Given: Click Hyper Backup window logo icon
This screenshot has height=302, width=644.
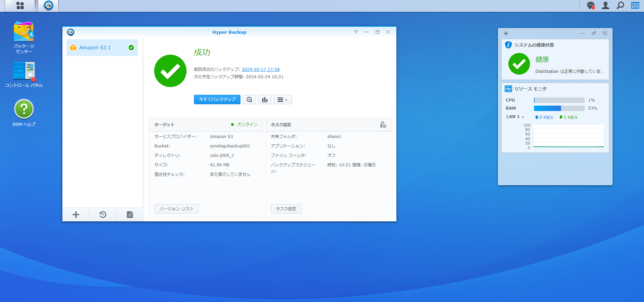Looking at the screenshot, I should pos(71,32).
